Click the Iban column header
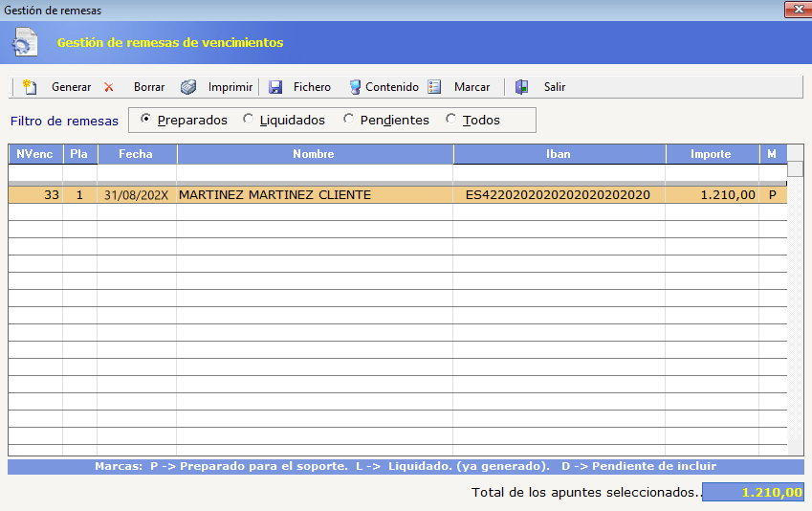This screenshot has width=812, height=511. [560, 154]
